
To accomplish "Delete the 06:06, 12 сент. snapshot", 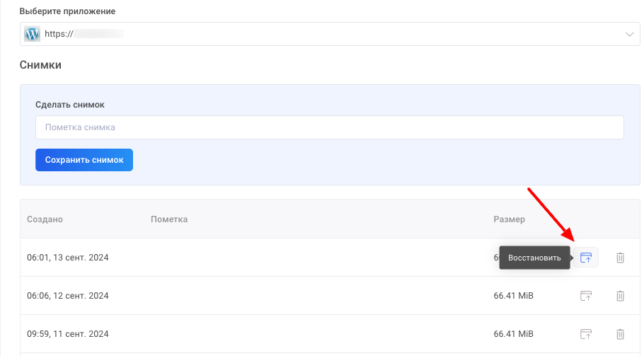I will [620, 296].
